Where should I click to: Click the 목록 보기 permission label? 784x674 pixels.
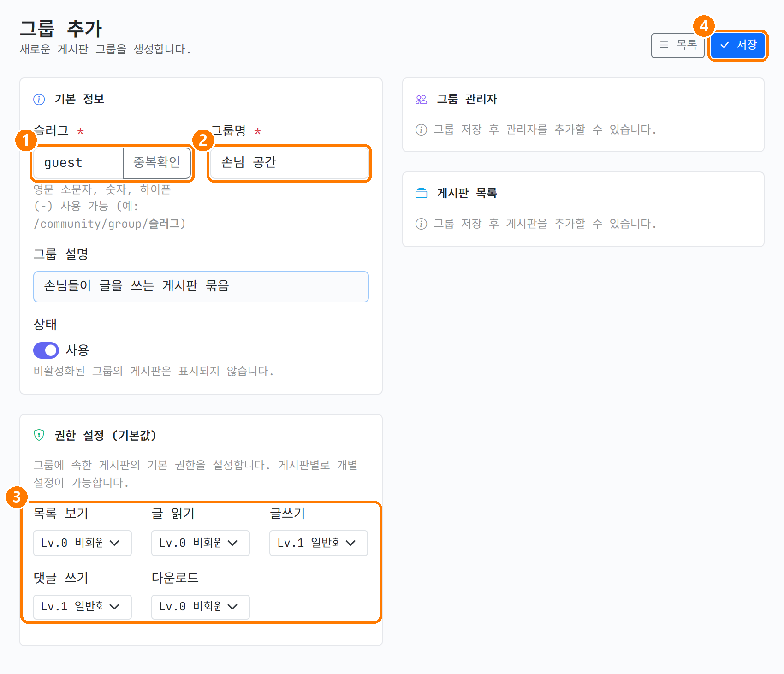pyautogui.click(x=61, y=513)
